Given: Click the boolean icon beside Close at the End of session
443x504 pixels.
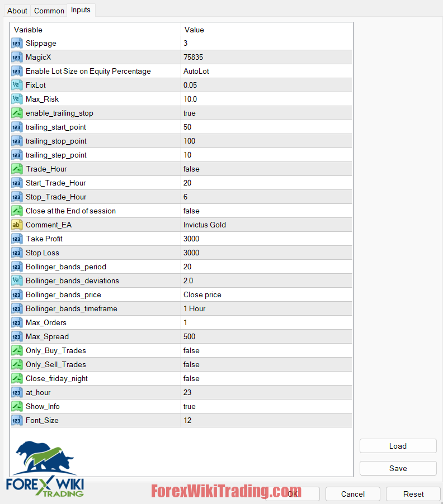Looking at the screenshot, I should click(17, 211).
